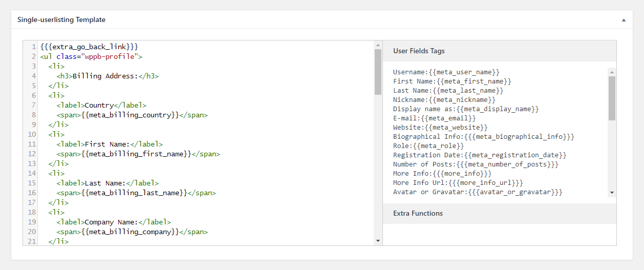Select the More Info Url tag

click(x=458, y=183)
